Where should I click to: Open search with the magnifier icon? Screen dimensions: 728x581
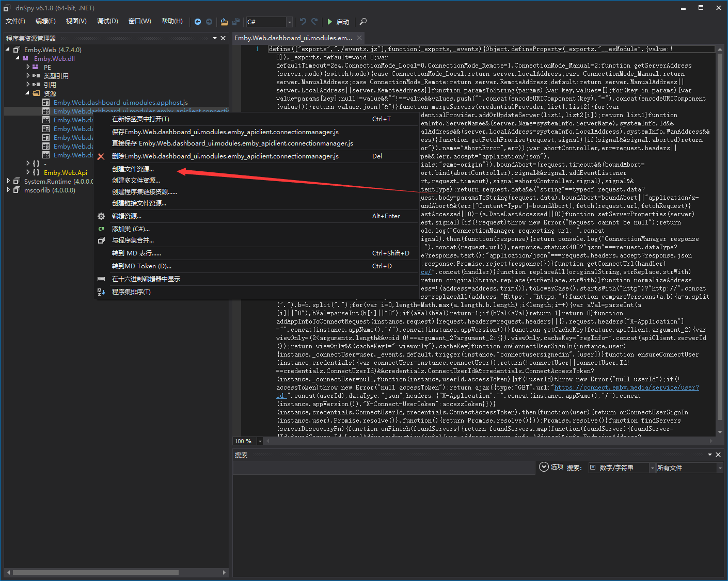(x=363, y=22)
